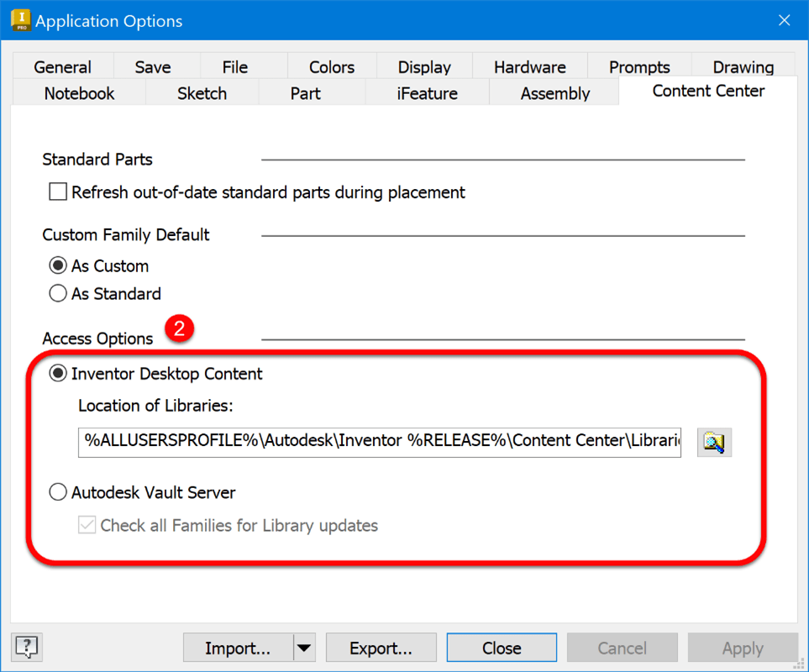The height and width of the screenshot is (672, 809).
Task: Click the Access Options heading text
Action: pos(97,339)
